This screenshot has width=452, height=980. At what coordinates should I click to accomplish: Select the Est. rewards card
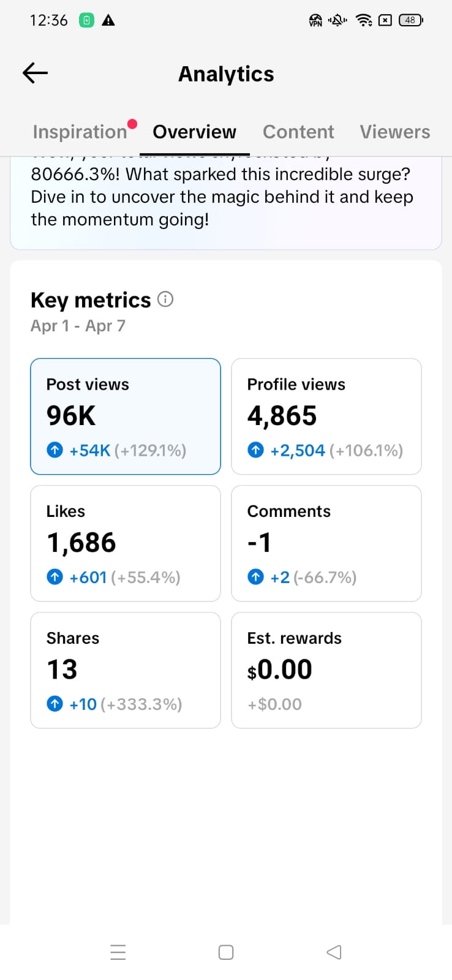(x=326, y=670)
